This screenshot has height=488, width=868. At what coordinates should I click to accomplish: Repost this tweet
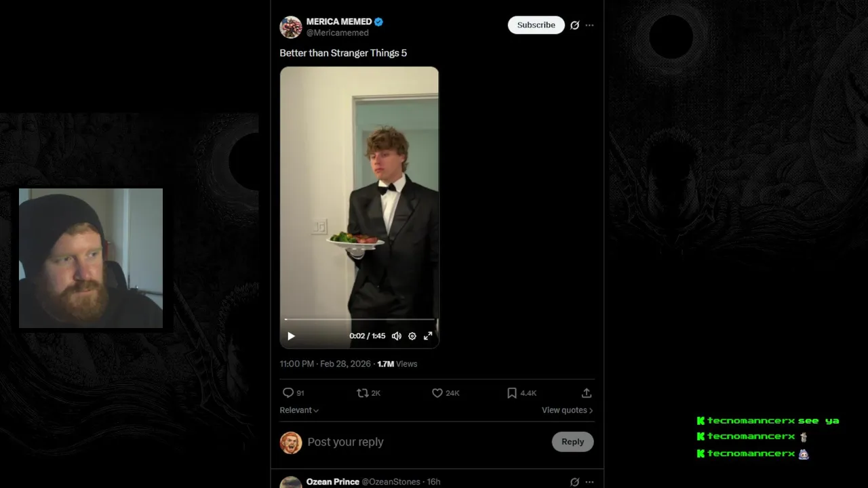pos(363,393)
